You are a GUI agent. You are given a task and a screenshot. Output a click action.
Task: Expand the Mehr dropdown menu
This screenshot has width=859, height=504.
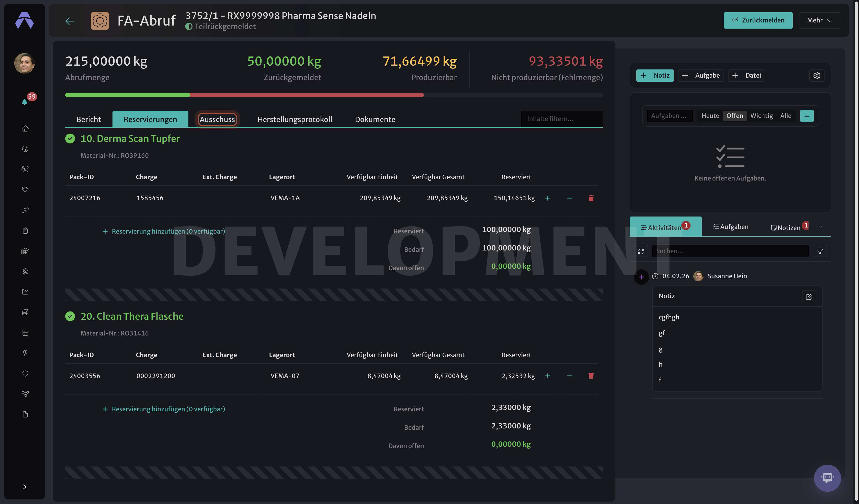click(820, 20)
